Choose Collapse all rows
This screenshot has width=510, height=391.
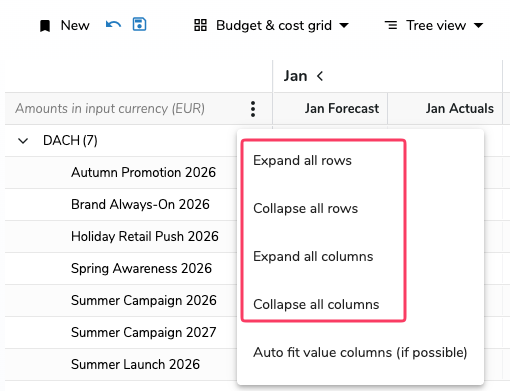click(x=305, y=208)
